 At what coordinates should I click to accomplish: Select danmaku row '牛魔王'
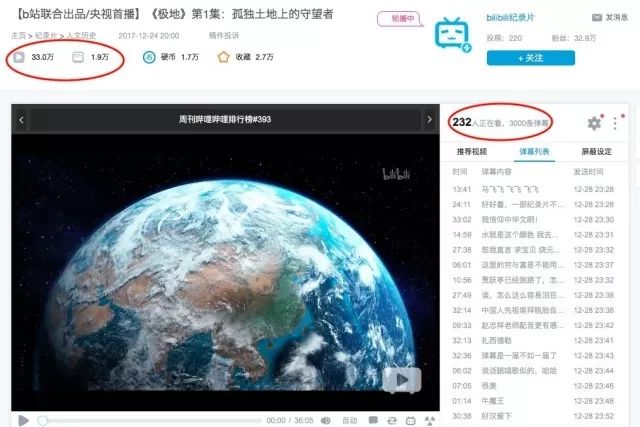click(x=533, y=401)
